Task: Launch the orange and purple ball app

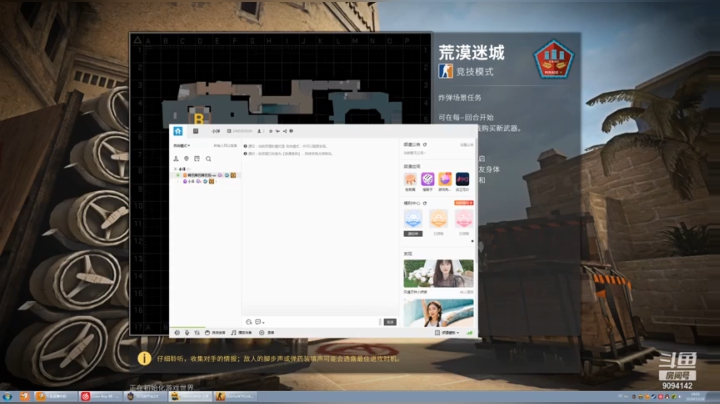Action: point(444,179)
